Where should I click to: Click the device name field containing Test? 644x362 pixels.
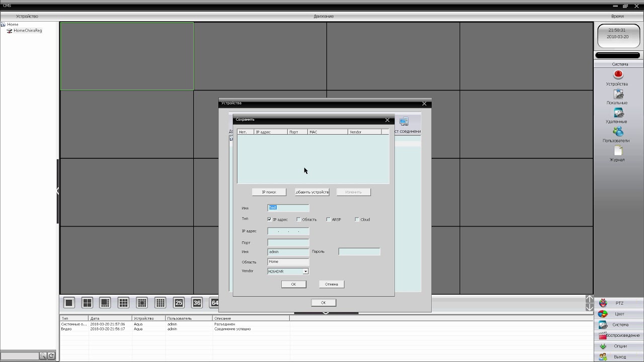pyautogui.click(x=288, y=208)
